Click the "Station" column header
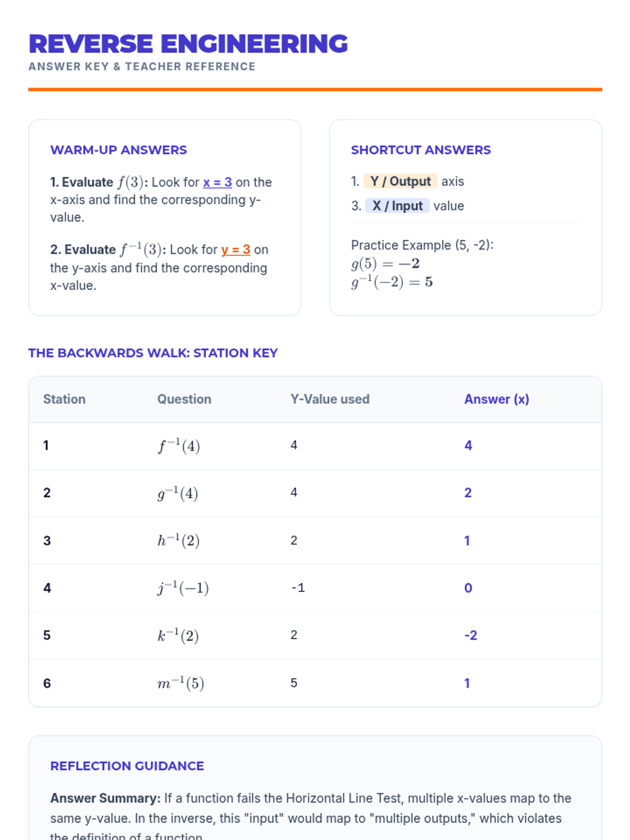This screenshot has width=630, height=840. (64, 399)
